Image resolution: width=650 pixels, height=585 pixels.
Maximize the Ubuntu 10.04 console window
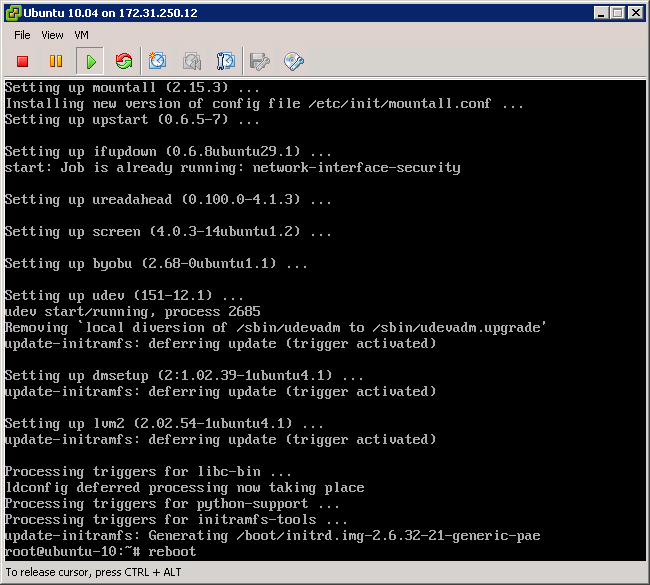pos(617,13)
